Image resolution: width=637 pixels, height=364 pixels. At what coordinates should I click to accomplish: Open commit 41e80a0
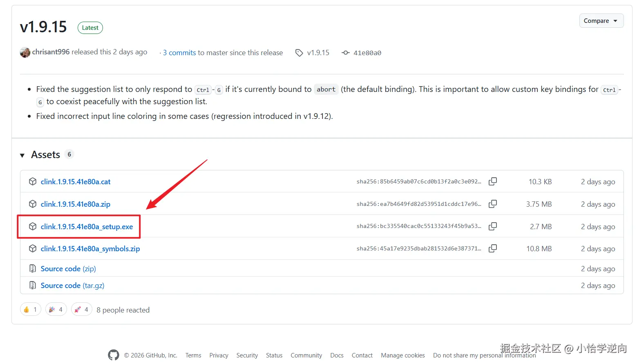click(367, 53)
